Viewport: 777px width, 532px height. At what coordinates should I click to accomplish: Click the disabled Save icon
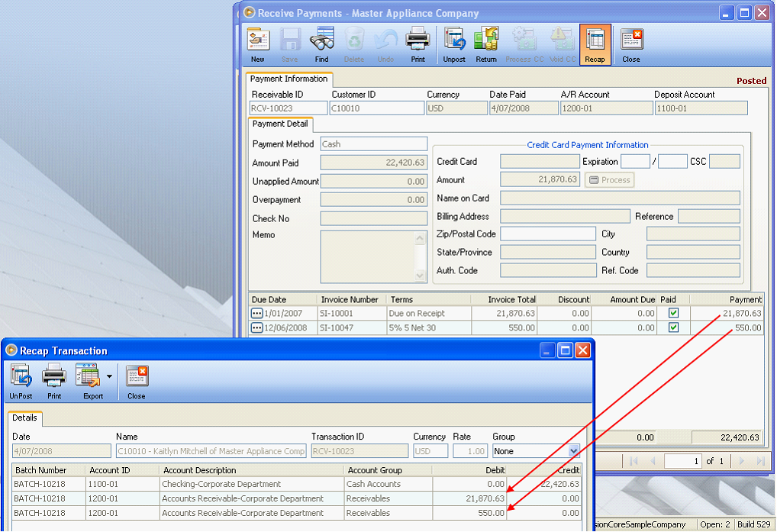290,45
